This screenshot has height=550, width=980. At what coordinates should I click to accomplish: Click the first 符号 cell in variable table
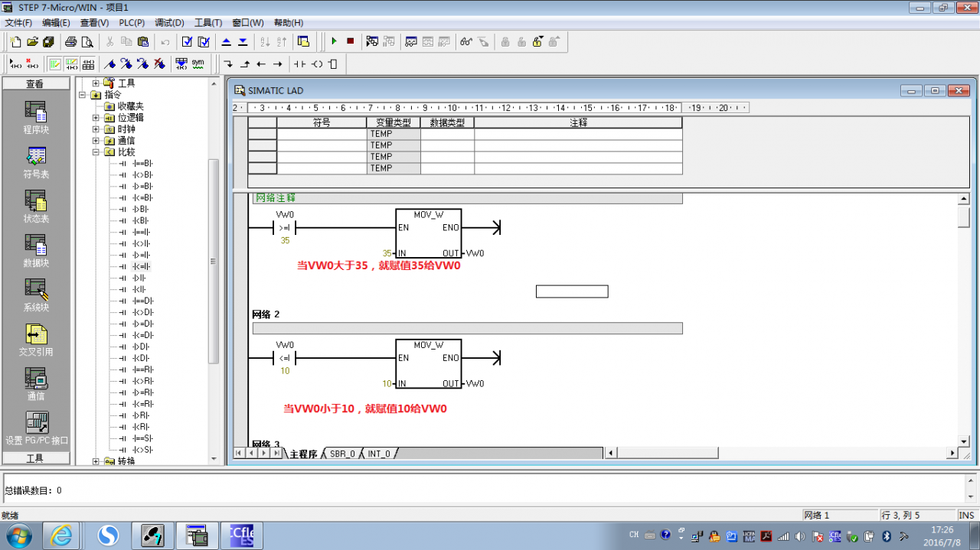322,134
